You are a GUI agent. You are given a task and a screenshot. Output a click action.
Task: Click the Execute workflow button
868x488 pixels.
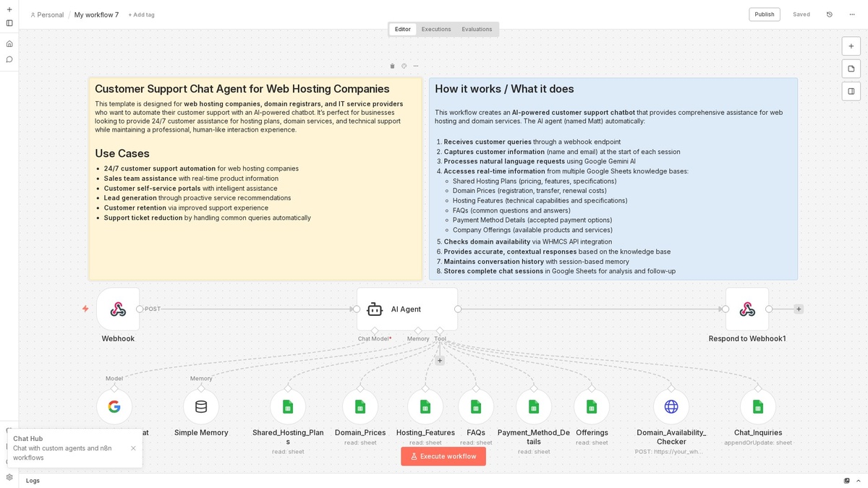443,456
